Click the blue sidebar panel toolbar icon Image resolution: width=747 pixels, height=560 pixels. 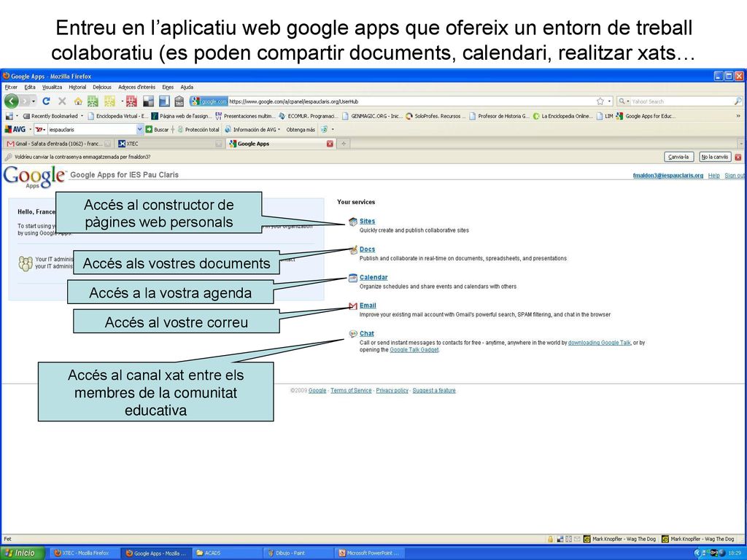point(164,101)
